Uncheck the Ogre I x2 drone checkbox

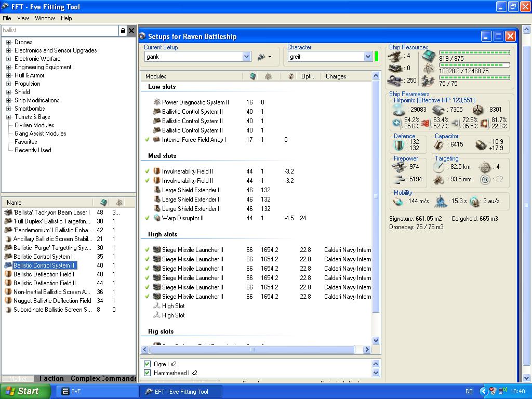147,364
